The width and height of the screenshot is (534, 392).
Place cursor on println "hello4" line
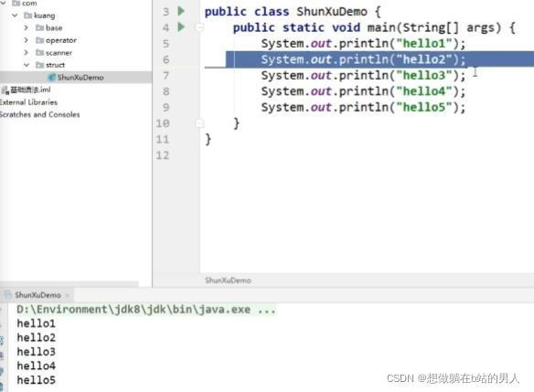[363, 91]
